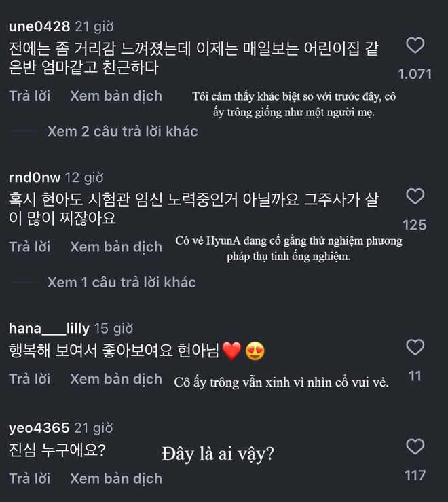Open rnd0nw's profile from username

[x=35, y=178]
